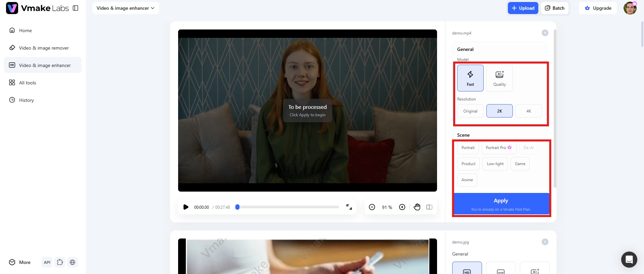Select the Product scene
The width and height of the screenshot is (644, 274).
click(x=468, y=164)
